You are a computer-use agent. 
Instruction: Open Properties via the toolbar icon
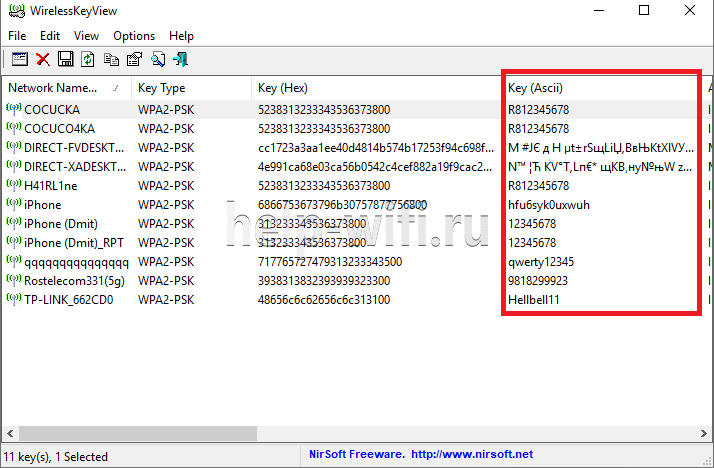[134, 59]
